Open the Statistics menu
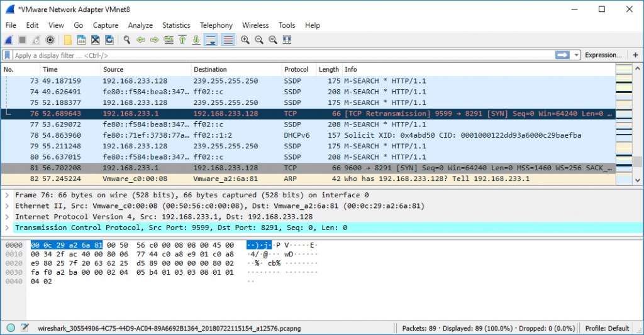Screen dimensions: 644x335 tap(176, 25)
